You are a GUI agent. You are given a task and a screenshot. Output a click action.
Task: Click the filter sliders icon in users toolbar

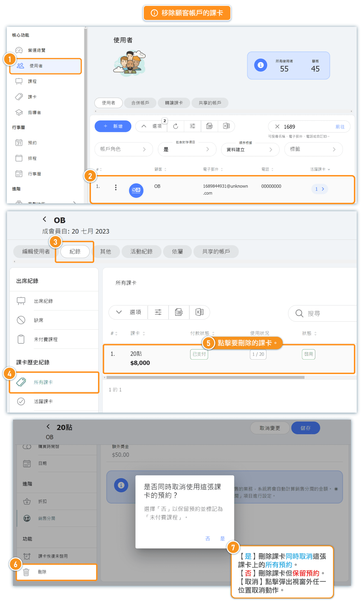tap(192, 126)
